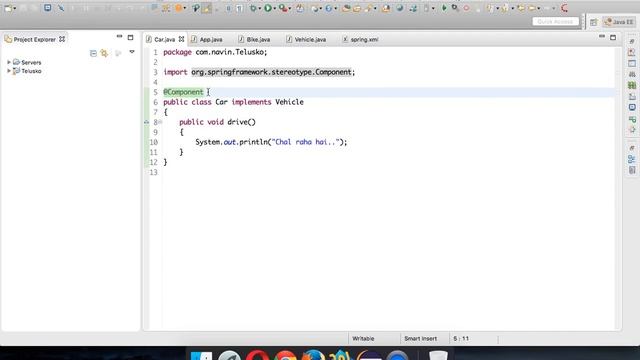Click the Open Type package icon
The height and width of the screenshot is (360, 640).
point(346,8)
